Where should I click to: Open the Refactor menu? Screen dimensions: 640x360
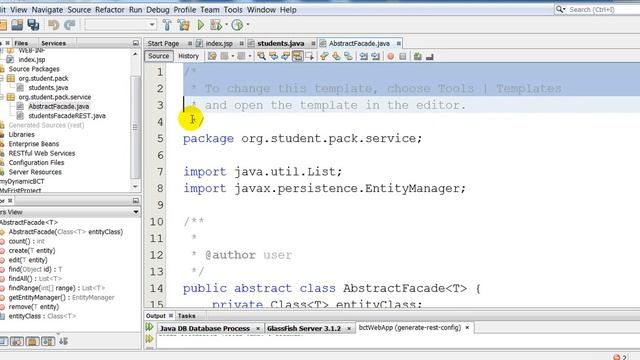pyautogui.click(x=109, y=9)
